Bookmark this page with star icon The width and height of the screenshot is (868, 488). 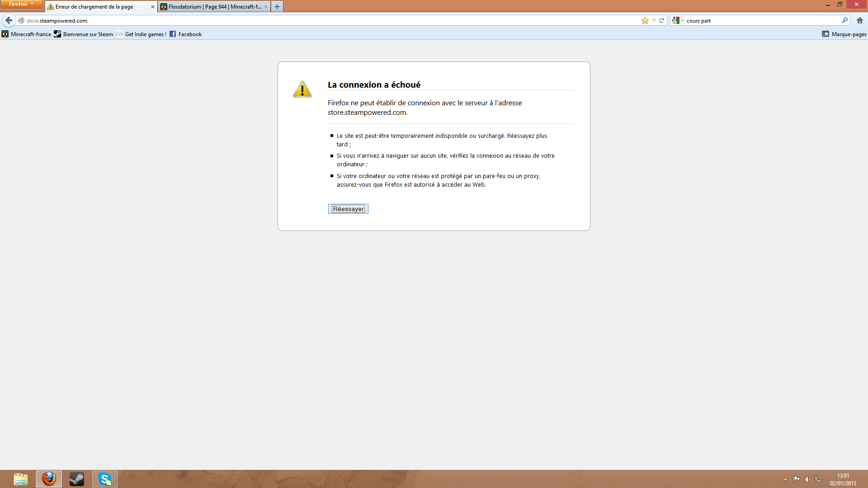pos(645,20)
